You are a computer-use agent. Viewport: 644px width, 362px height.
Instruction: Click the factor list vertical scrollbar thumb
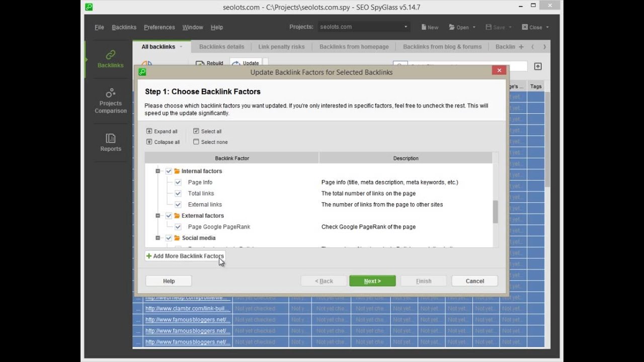pos(495,212)
